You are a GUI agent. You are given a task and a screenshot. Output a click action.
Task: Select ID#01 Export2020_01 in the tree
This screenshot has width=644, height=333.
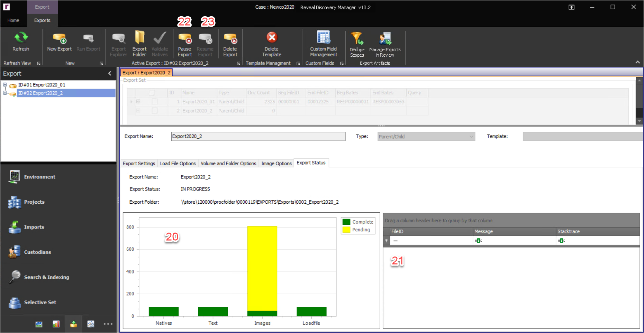(x=42, y=85)
